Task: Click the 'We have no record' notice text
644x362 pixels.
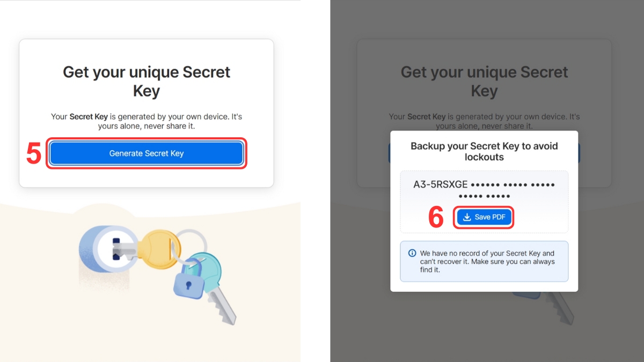Action: pyautogui.click(x=487, y=261)
